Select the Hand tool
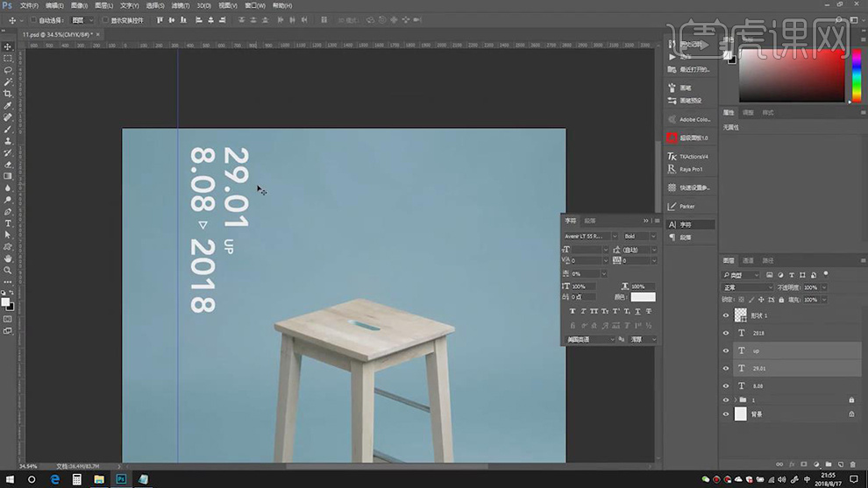 point(8,258)
